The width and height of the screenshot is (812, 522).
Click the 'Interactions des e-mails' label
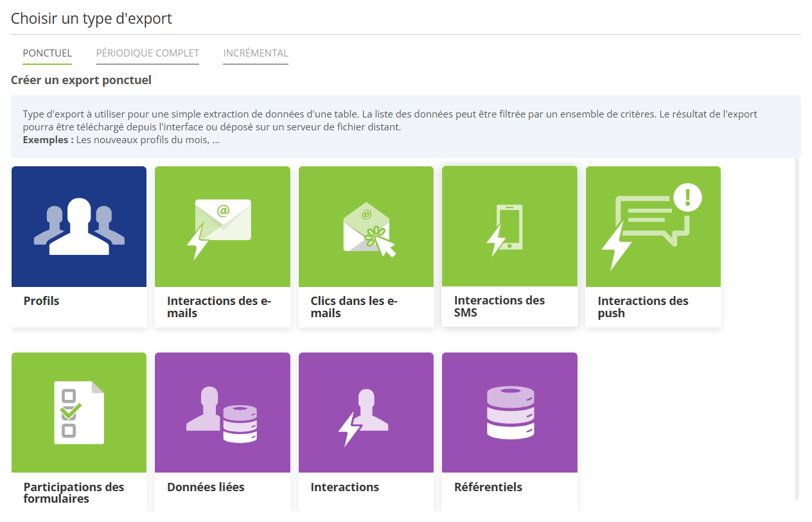tap(218, 307)
